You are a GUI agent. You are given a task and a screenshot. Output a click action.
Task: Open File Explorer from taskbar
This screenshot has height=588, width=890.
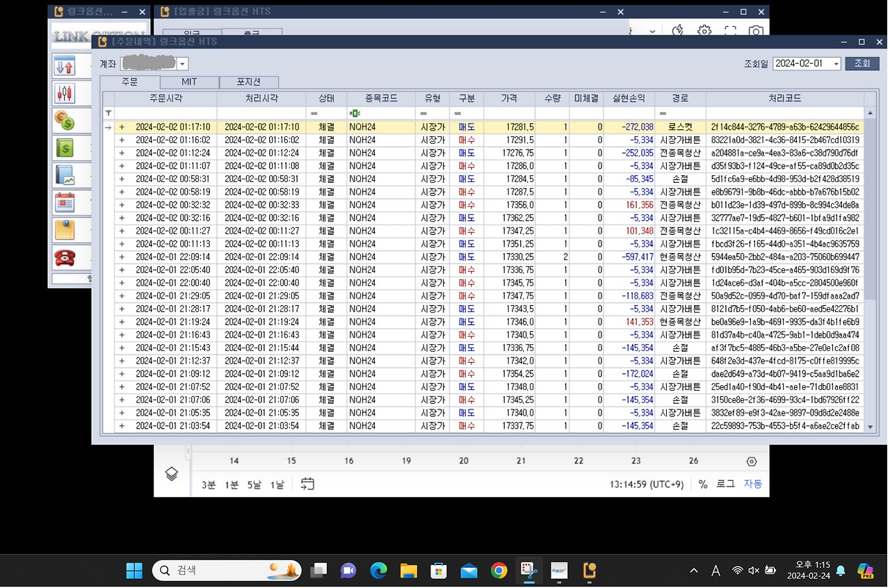pyautogui.click(x=408, y=571)
